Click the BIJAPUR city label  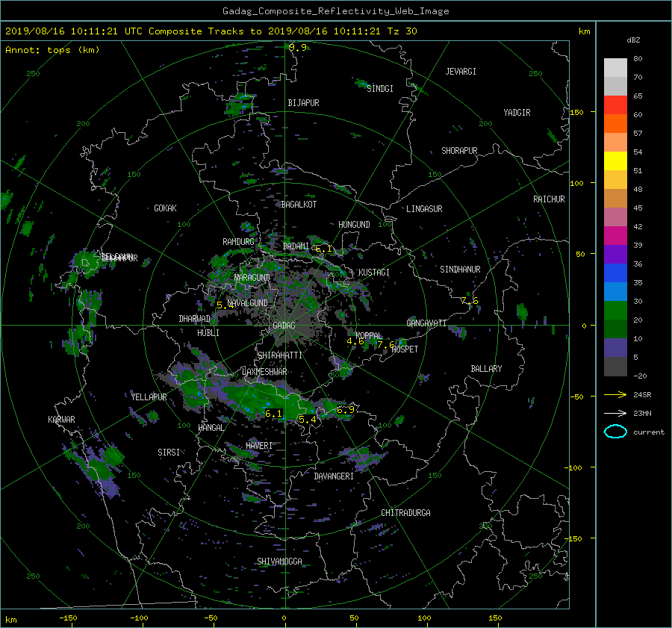[303, 103]
